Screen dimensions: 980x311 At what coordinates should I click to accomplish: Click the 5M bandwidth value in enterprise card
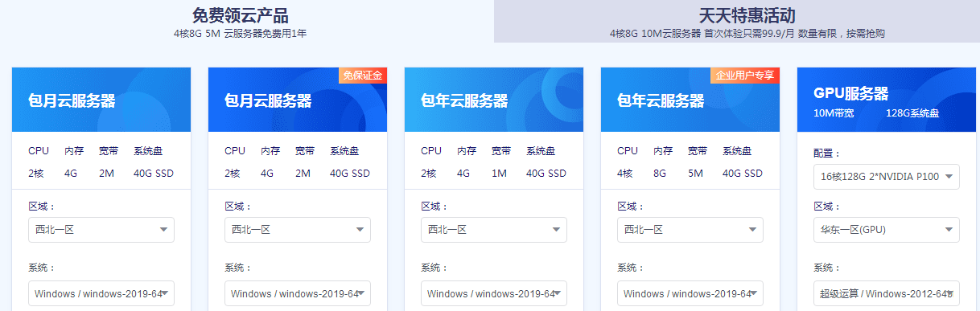click(696, 173)
